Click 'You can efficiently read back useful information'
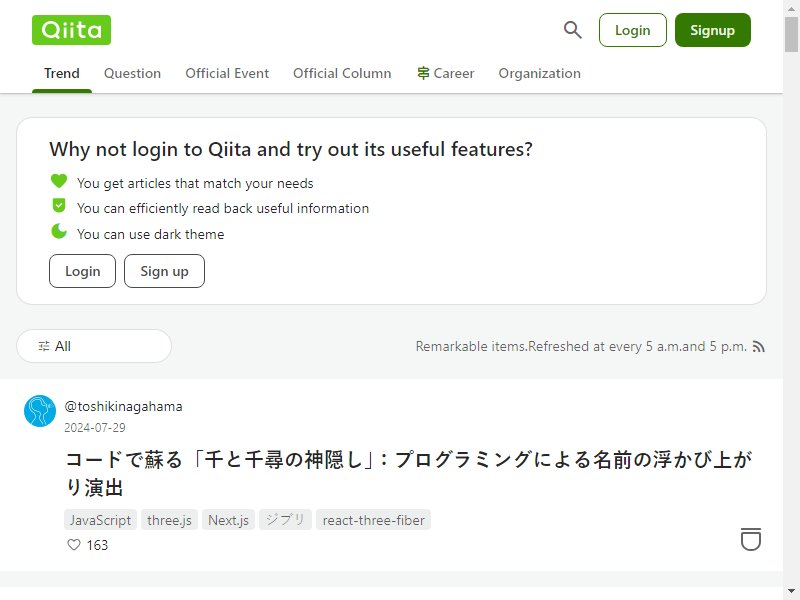The image size is (800, 600). pos(223,208)
